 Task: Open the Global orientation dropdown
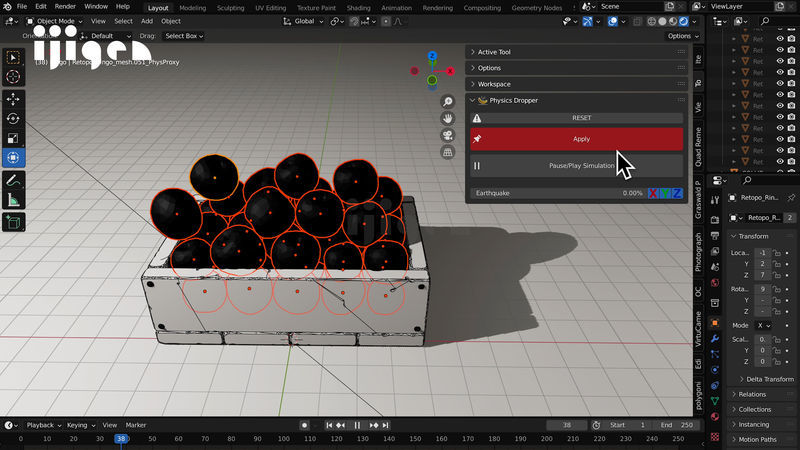pos(303,21)
